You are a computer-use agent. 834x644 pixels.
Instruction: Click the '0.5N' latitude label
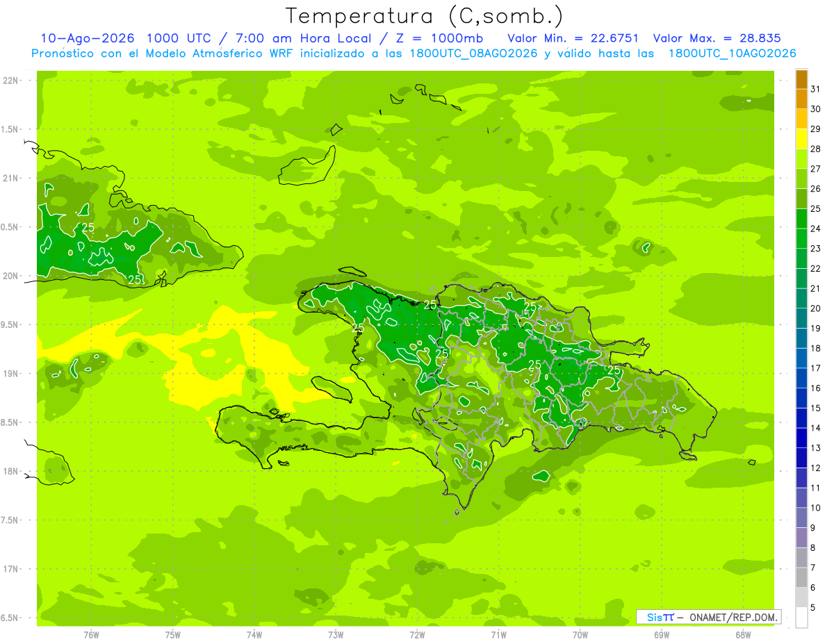coord(10,227)
